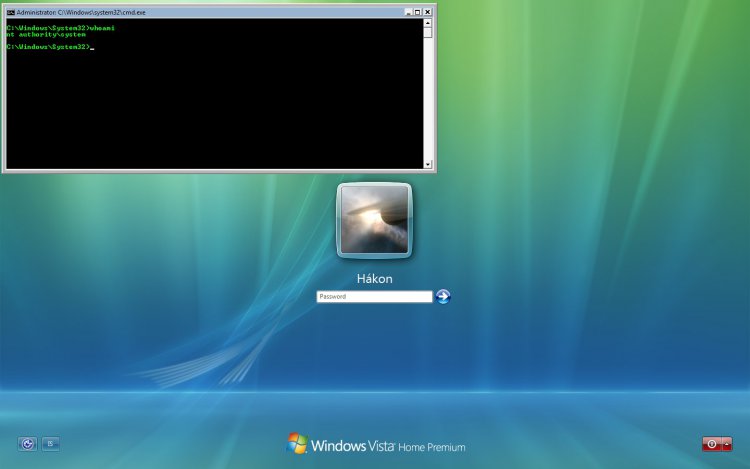Open the IS keyboard language selector
The width and height of the screenshot is (750, 469).
(x=50, y=444)
